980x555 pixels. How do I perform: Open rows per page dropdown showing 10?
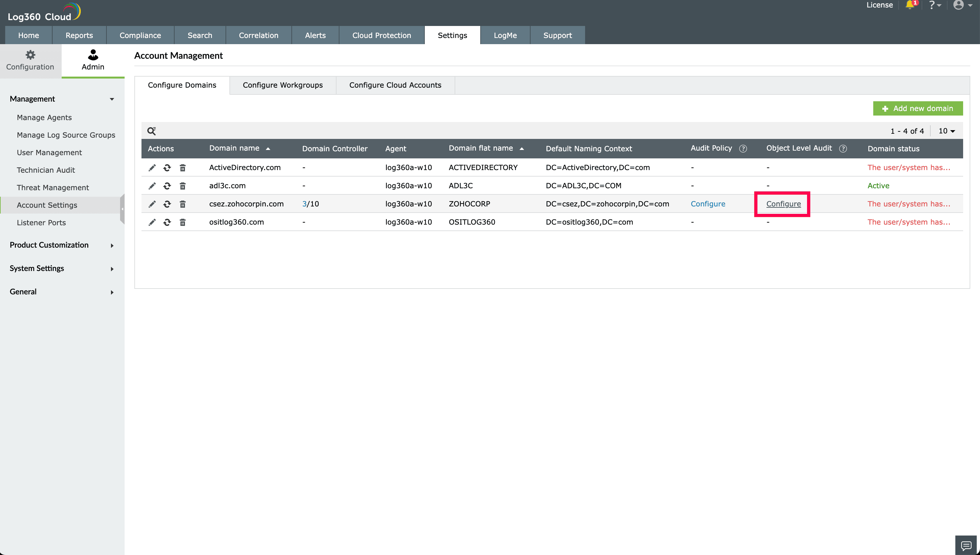click(947, 131)
